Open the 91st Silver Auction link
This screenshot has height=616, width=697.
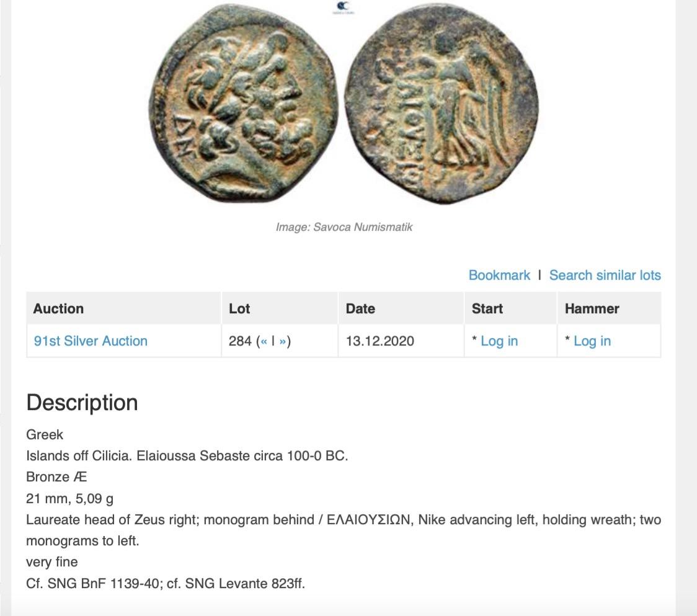(x=91, y=341)
